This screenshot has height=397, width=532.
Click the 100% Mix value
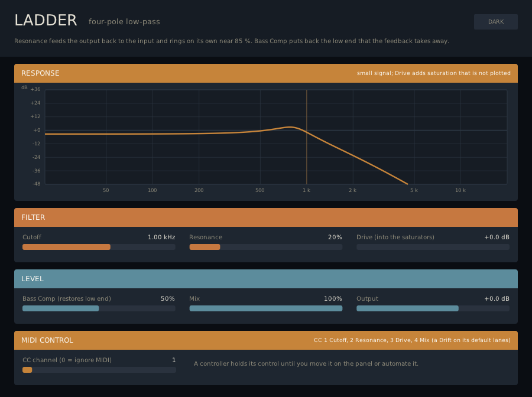pyautogui.click(x=333, y=298)
